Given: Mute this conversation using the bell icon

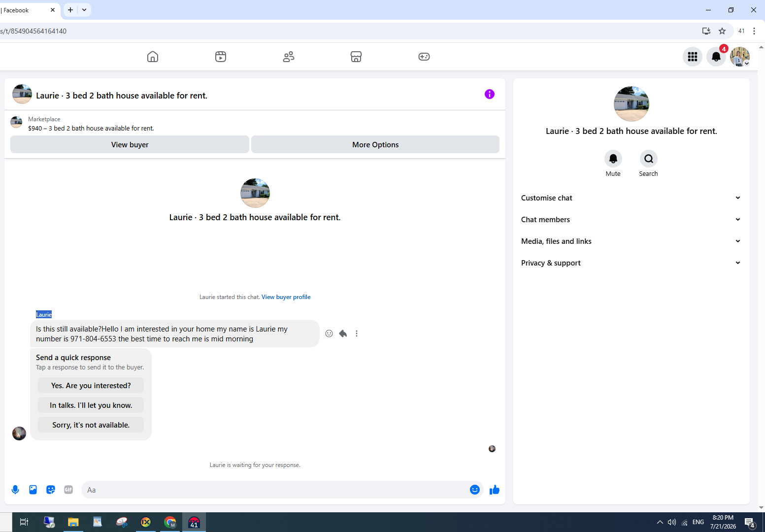Looking at the screenshot, I should click(x=613, y=159).
